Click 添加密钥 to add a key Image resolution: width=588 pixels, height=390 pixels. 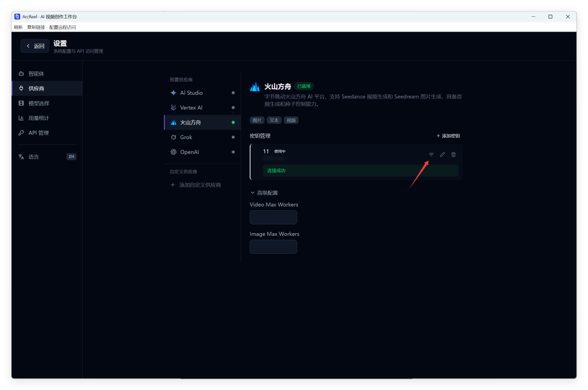(448, 136)
